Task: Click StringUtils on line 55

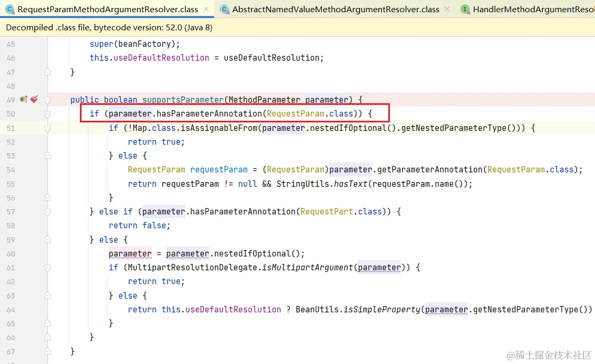Action: click(303, 184)
